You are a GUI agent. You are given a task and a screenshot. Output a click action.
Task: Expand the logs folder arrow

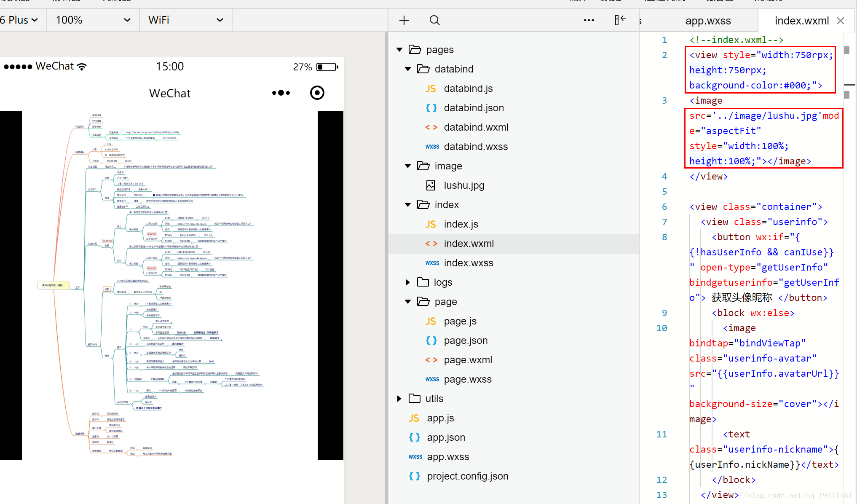pos(407,282)
